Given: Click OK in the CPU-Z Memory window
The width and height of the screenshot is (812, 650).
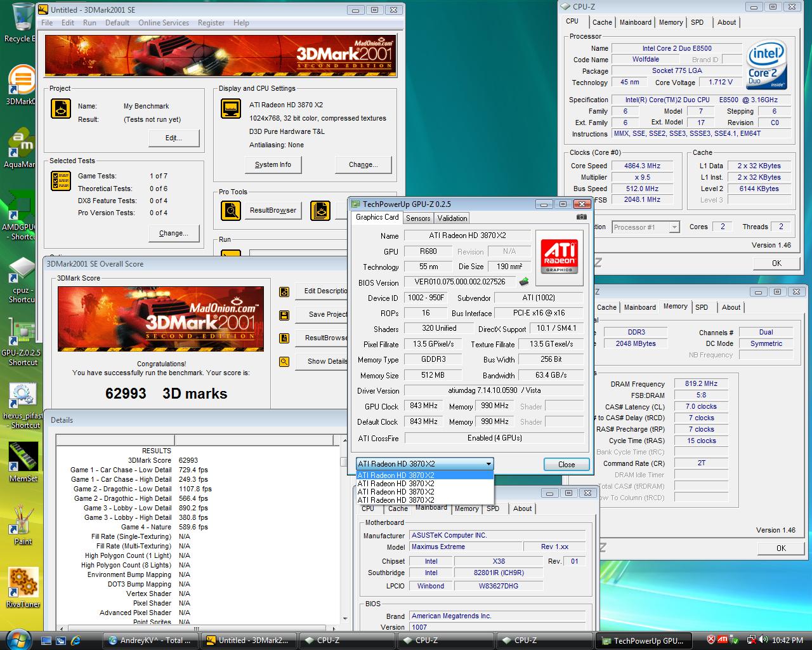Looking at the screenshot, I should (x=781, y=548).
